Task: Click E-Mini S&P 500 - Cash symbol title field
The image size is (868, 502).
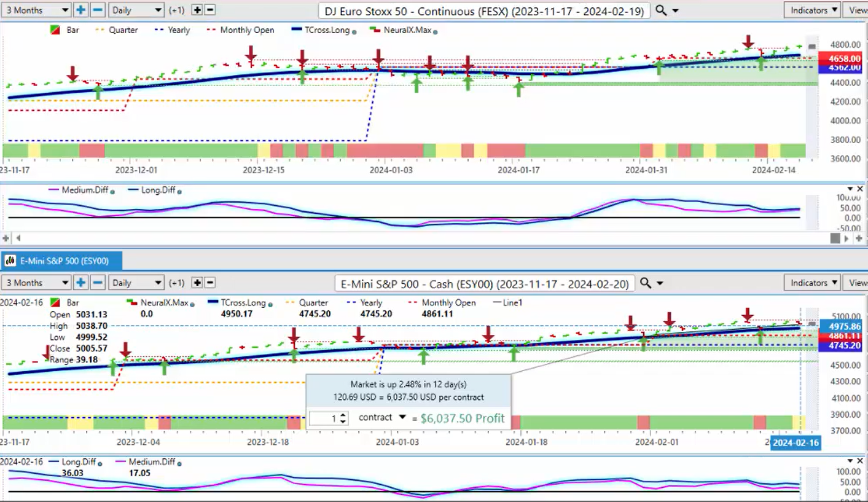Action: pyautogui.click(x=485, y=283)
